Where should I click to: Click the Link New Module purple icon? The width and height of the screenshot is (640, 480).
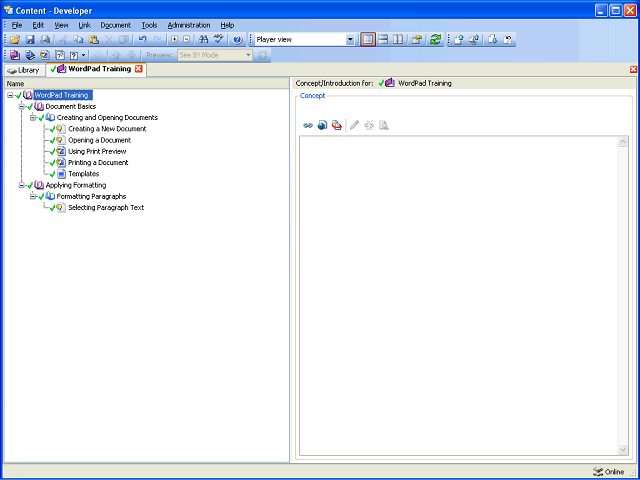click(15, 55)
